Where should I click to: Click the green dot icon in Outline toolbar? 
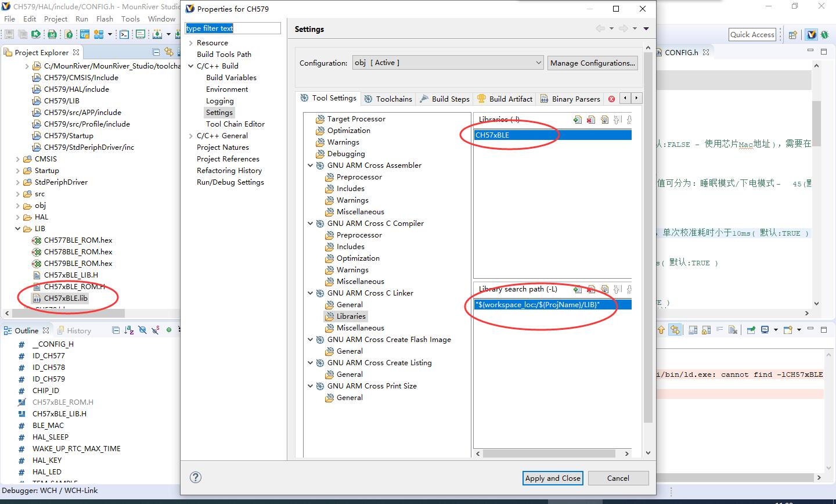[x=169, y=330]
